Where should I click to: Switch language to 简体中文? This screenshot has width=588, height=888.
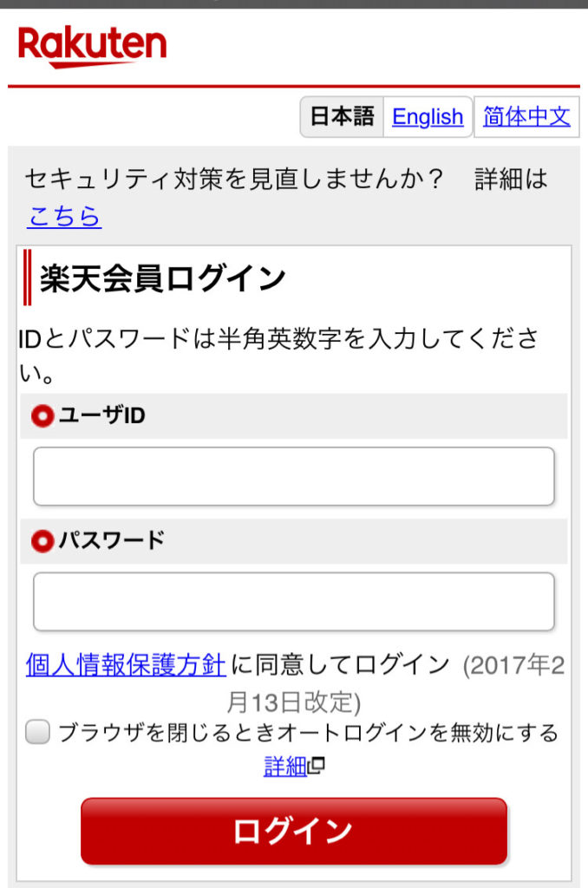(x=526, y=117)
